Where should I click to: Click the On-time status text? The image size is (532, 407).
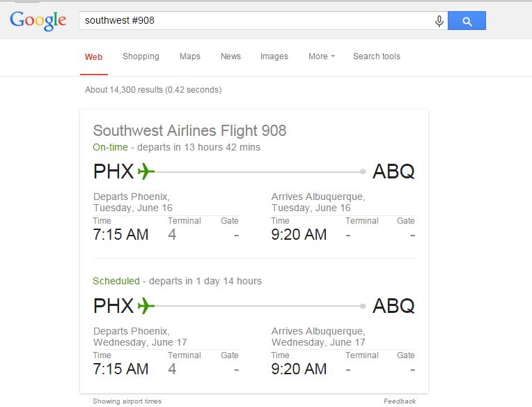click(x=110, y=147)
